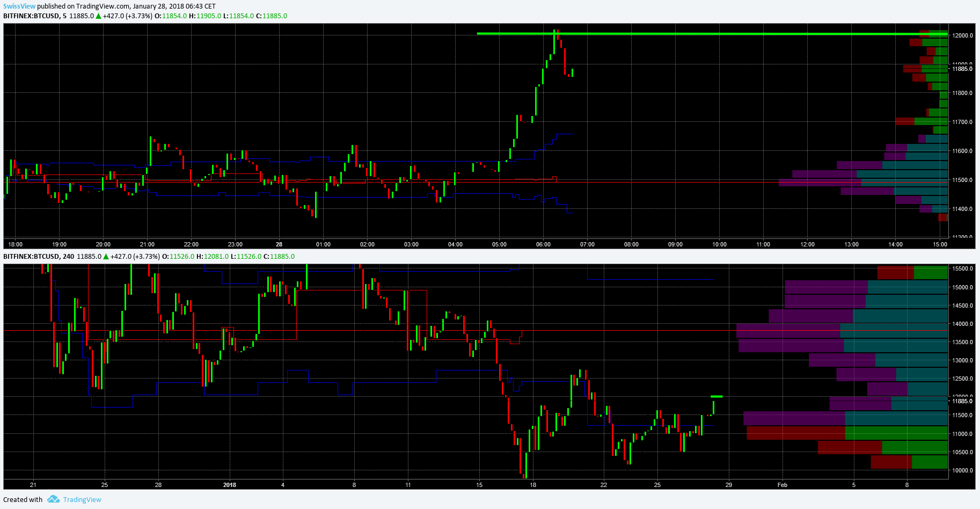Click the 07:00 time axis label
Image resolution: width=980 pixels, height=509 pixels.
click(x=587, y=244)
